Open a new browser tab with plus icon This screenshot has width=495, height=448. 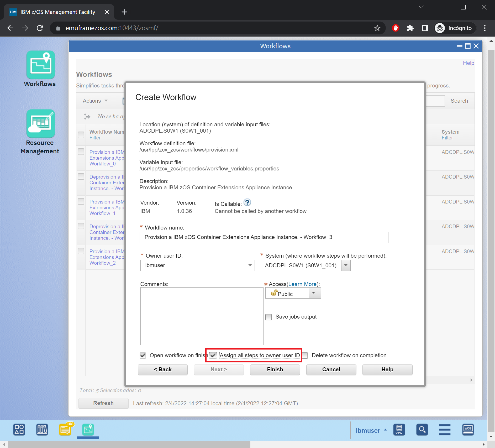[x=124, y=12]
